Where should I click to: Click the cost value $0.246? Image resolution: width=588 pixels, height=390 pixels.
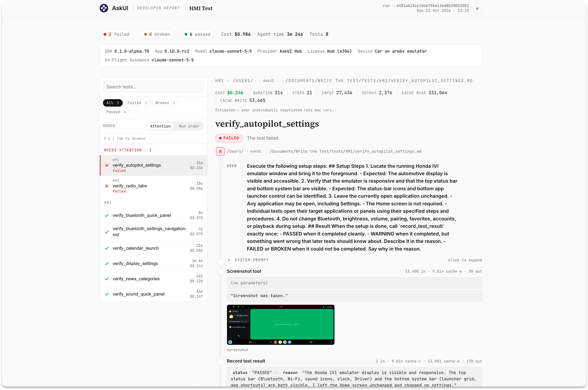(235, 93)
